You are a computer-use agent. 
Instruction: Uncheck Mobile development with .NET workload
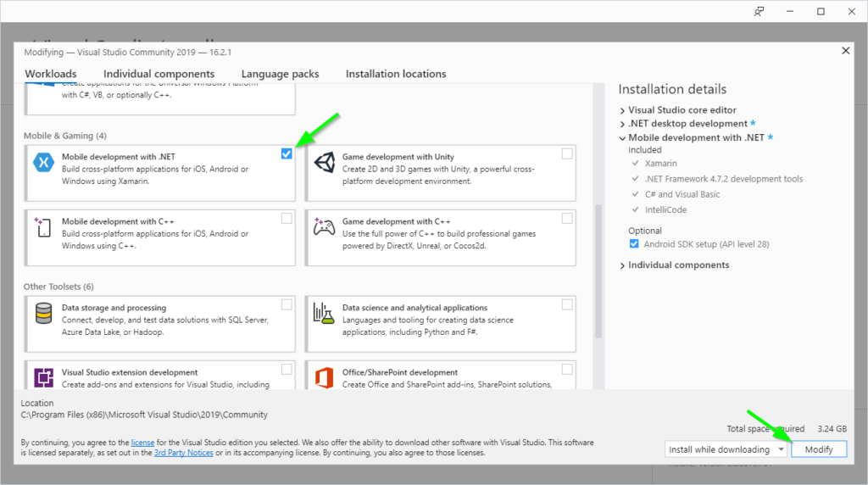tap(287, 154)
